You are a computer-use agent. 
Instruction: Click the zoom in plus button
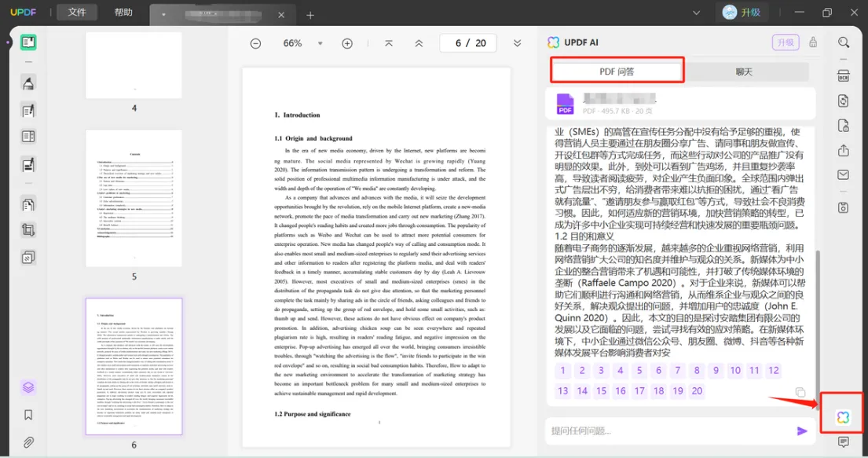[347, 43]
